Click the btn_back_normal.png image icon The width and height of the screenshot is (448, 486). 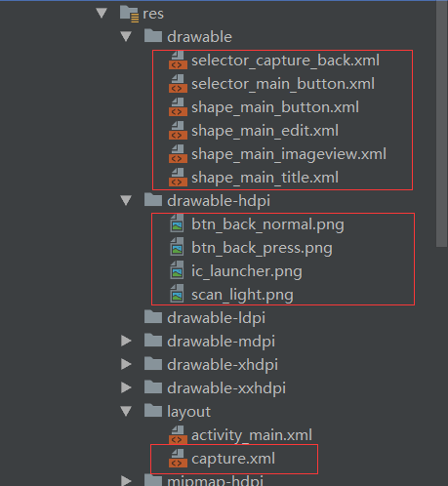coord(177,224)
